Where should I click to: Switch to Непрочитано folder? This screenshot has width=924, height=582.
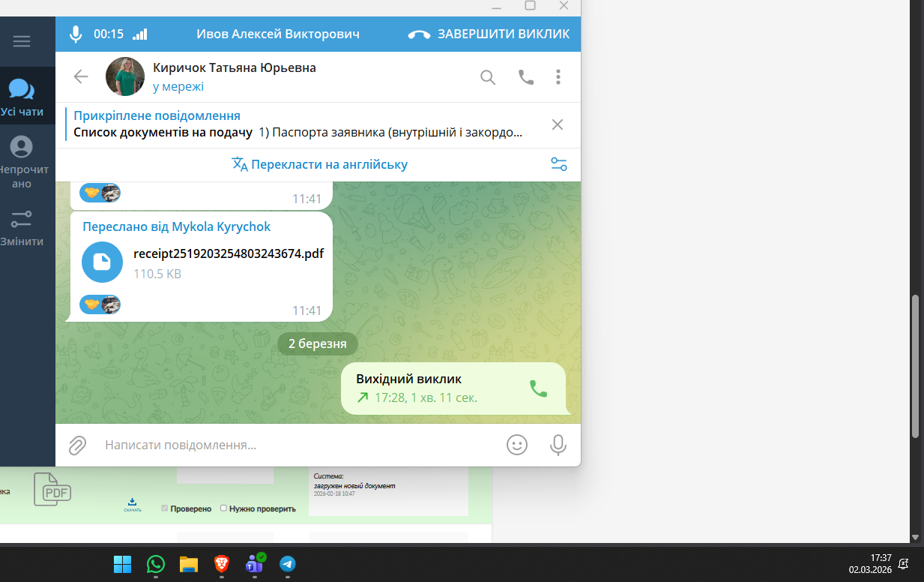[x=22, y=162]
